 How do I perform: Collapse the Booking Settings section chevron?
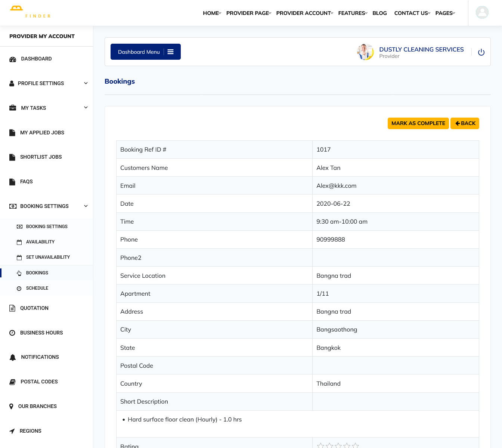86,206
